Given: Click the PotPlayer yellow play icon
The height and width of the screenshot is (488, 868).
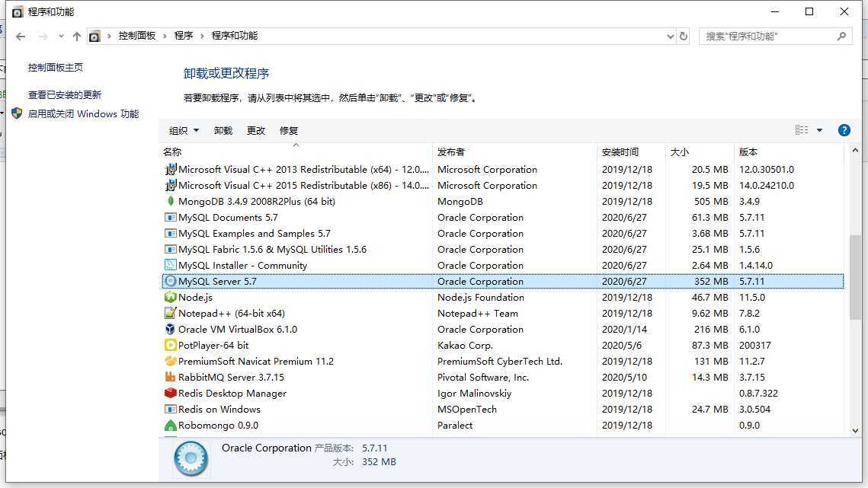Looking at the screenshot, I should coord(171,345).
